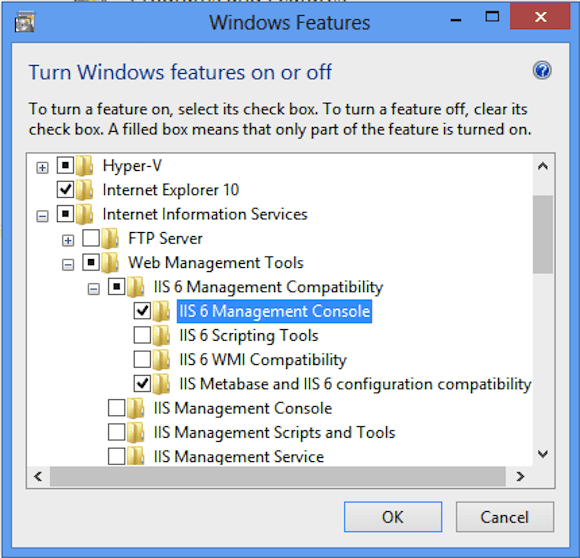Collapse the Web Management Tools node

(x=68, y=265)
